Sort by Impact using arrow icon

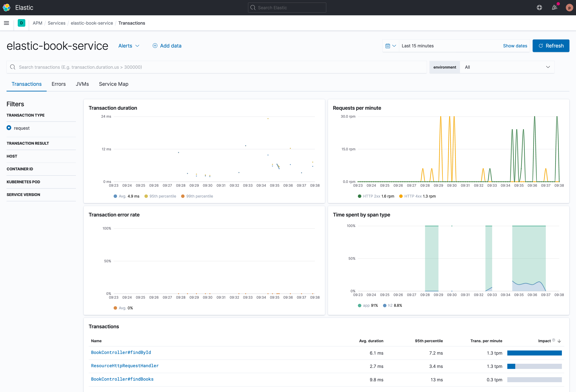(559, 341)
